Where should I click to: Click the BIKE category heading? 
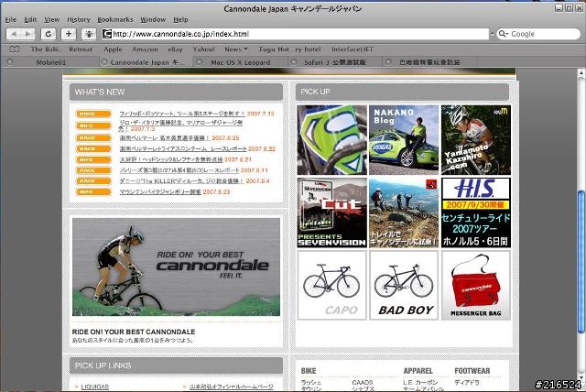click(309, 371)
